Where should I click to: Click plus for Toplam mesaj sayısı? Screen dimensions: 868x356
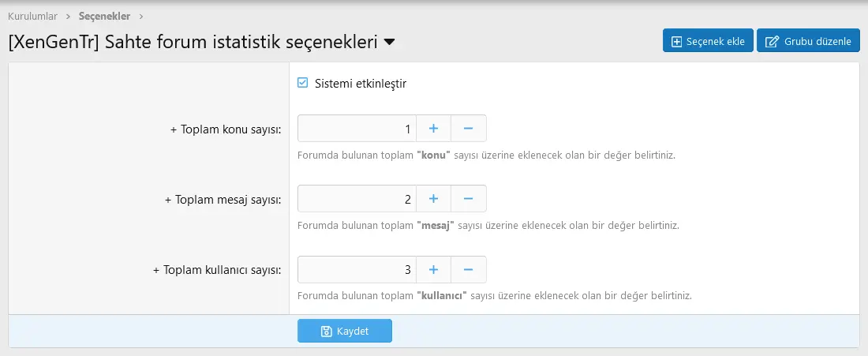point(433,199)
